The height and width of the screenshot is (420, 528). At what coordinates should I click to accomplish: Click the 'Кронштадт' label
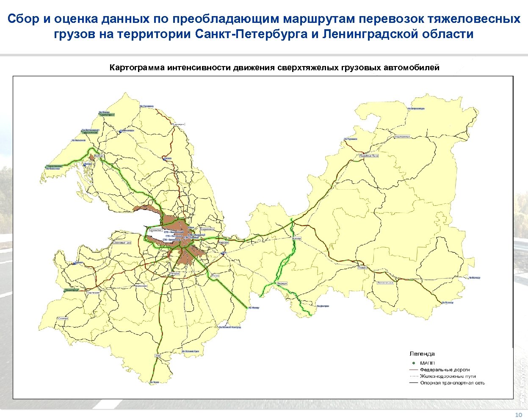click(x=156, y=229)
